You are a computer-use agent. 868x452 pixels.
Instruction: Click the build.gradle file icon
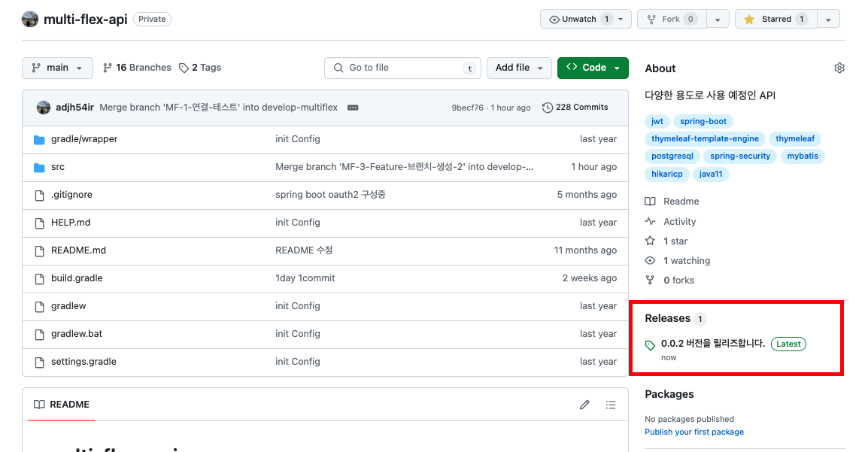[39, 279]
